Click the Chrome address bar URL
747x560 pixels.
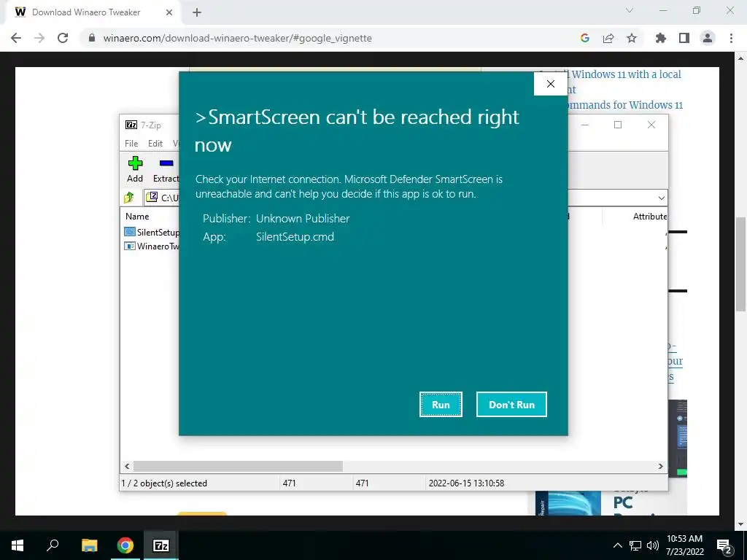pos(237,38)
